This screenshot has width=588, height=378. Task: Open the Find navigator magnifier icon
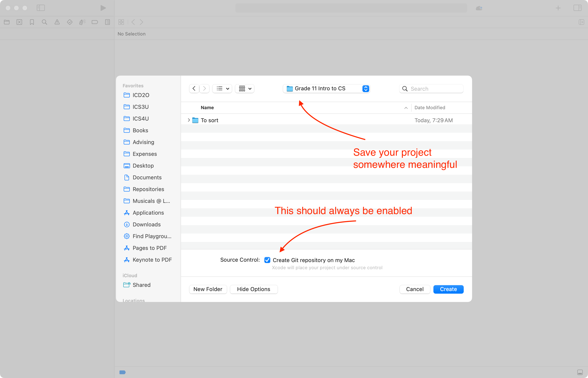[45, 22]
